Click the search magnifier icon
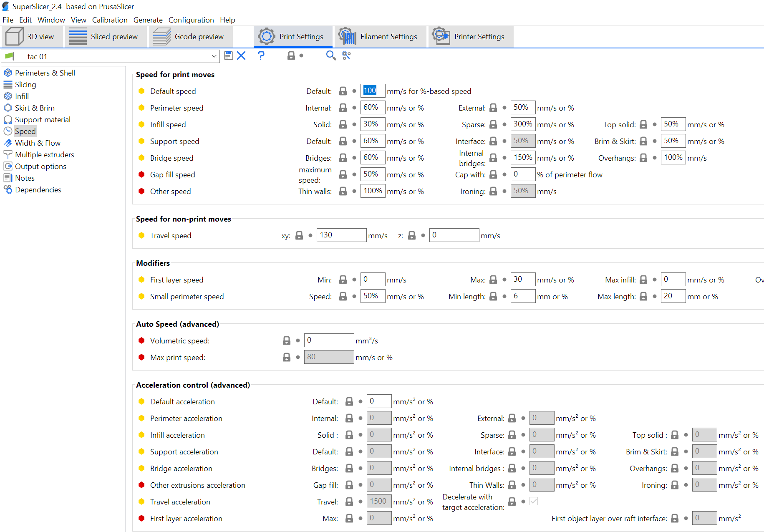 point(331,55)
